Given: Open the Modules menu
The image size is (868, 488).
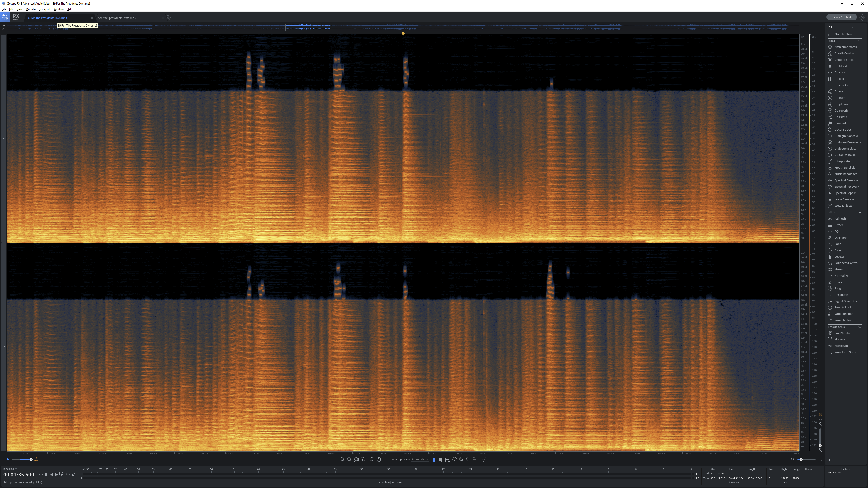Looking at the screenshot, I should point(31,9).
